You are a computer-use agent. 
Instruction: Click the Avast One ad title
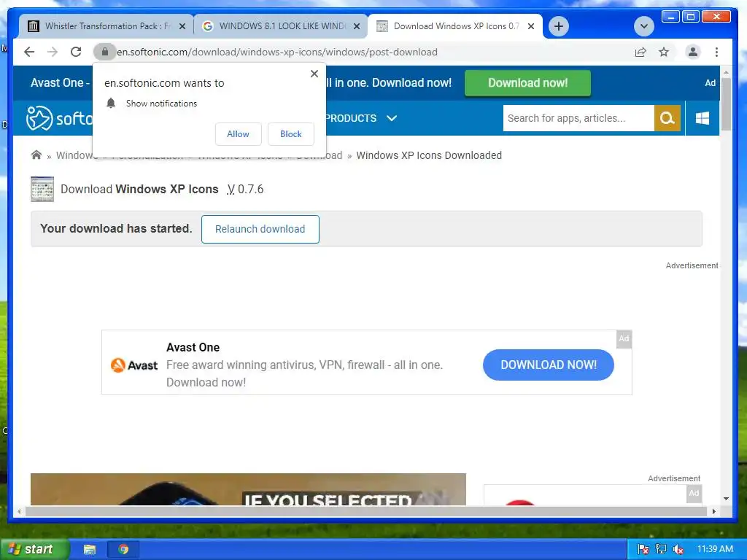pos(193,347)
